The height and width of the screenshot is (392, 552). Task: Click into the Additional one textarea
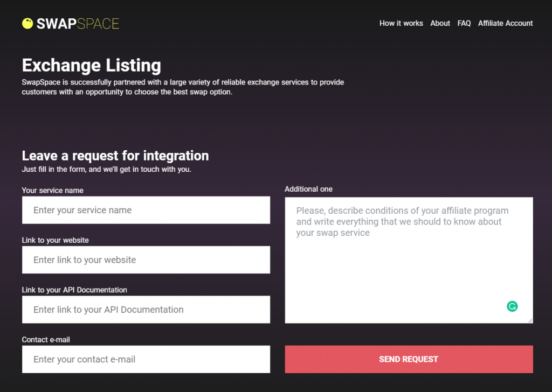coord(409,260)
